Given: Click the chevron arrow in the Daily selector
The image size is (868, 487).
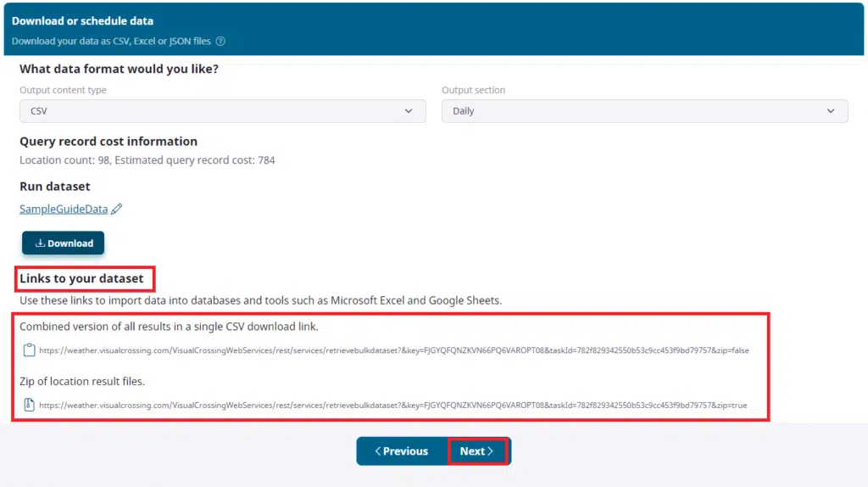Looking at the screenshot, I should click(x=831, y=111).
